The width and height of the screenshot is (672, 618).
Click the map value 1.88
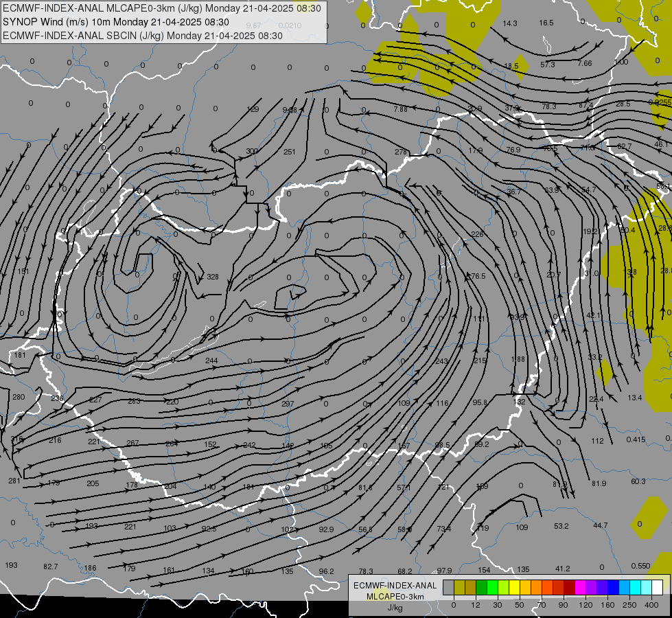pos(518,359)
